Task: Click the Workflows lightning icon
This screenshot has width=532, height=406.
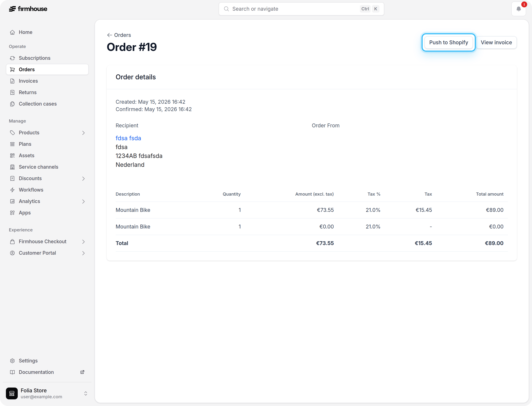Action: pos(12,190)
